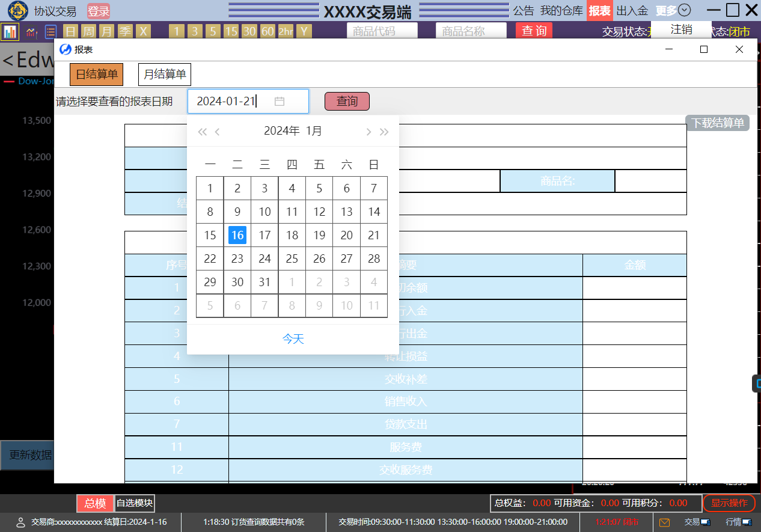Viewport: 761px width, 532px height.
Task: Select the 1 minute period button
Action: point(177,31)
